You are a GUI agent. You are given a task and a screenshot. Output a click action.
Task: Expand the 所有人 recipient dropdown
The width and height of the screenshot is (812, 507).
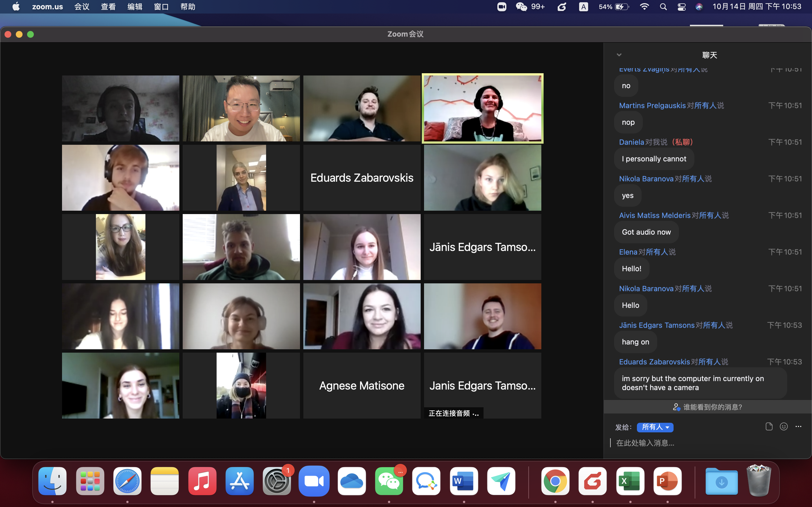(655, 427)
